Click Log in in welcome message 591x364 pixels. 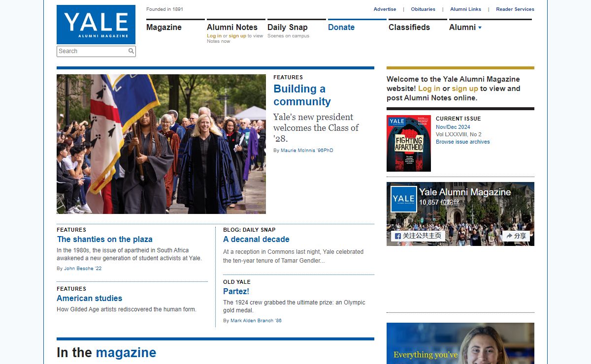coord(429,89)
